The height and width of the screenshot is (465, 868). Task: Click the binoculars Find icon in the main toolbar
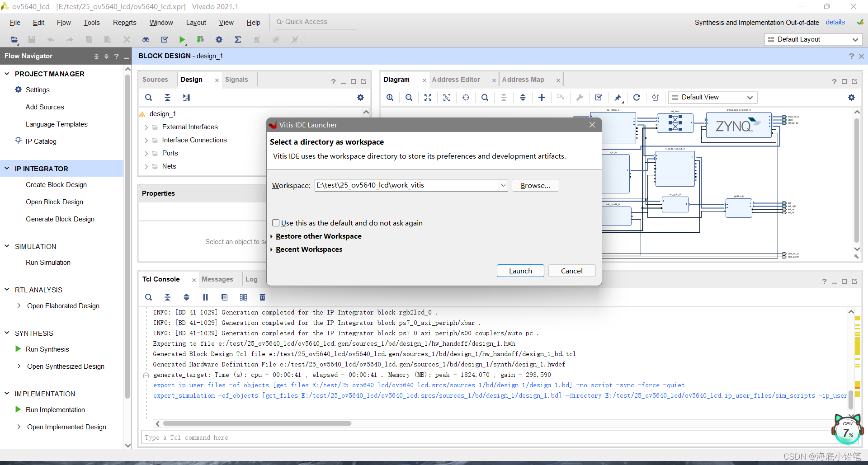coord(146,40)
